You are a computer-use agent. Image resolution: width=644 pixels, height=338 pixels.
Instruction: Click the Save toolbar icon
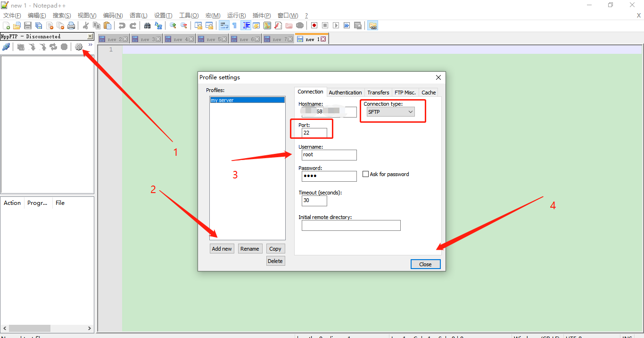point(28,25)
